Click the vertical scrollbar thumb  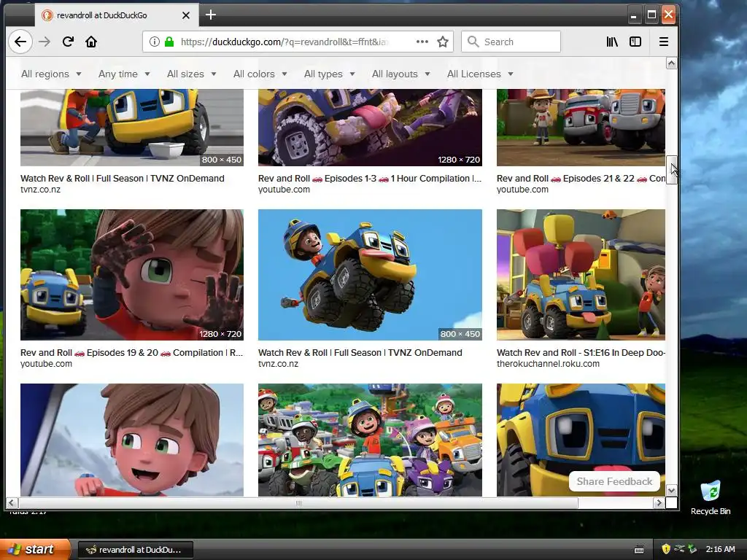tap(671, 169)
